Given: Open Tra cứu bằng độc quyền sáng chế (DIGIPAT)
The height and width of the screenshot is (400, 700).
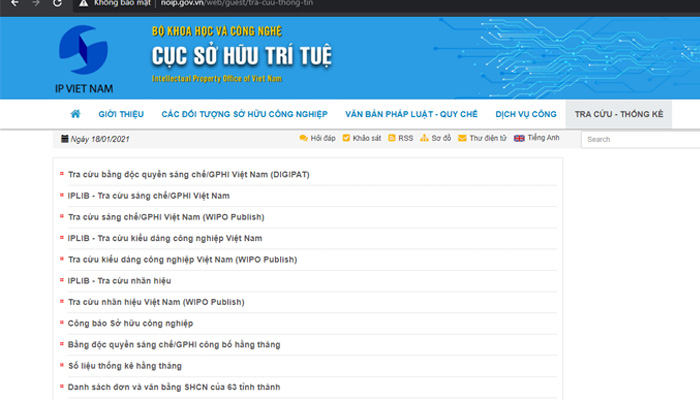Looking at the screenshot, I should (x=188, y=175).
